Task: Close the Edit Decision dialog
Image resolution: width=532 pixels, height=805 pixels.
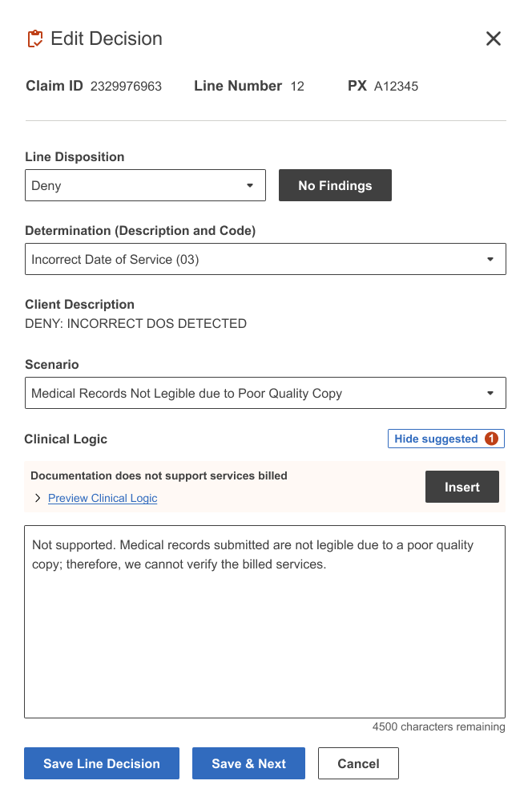Action: (493, 38)
